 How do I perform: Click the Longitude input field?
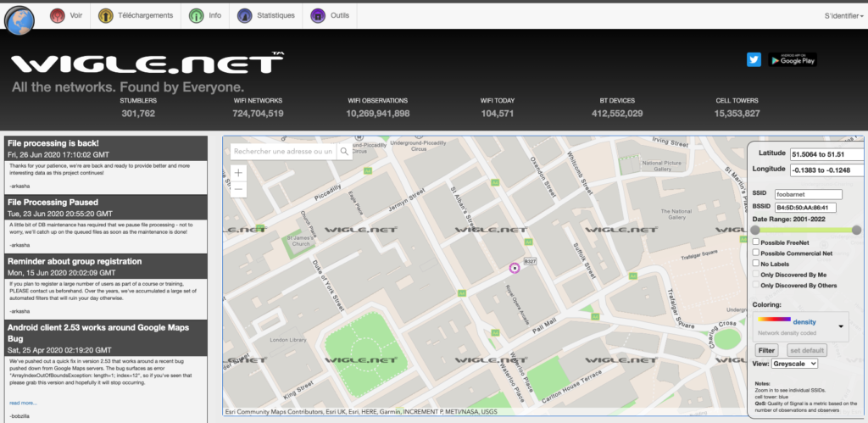[828, 170]
